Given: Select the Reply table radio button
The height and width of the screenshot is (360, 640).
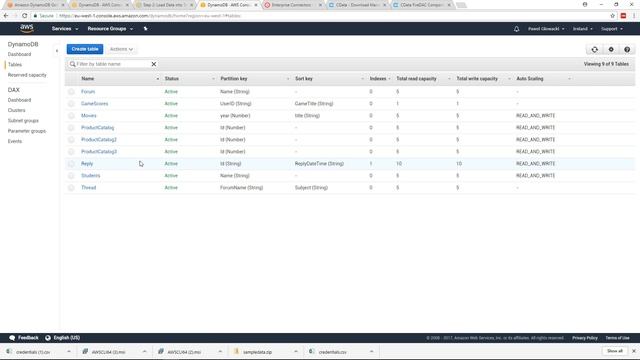Looking at the screenshot, I should click(x=71, y=164).
